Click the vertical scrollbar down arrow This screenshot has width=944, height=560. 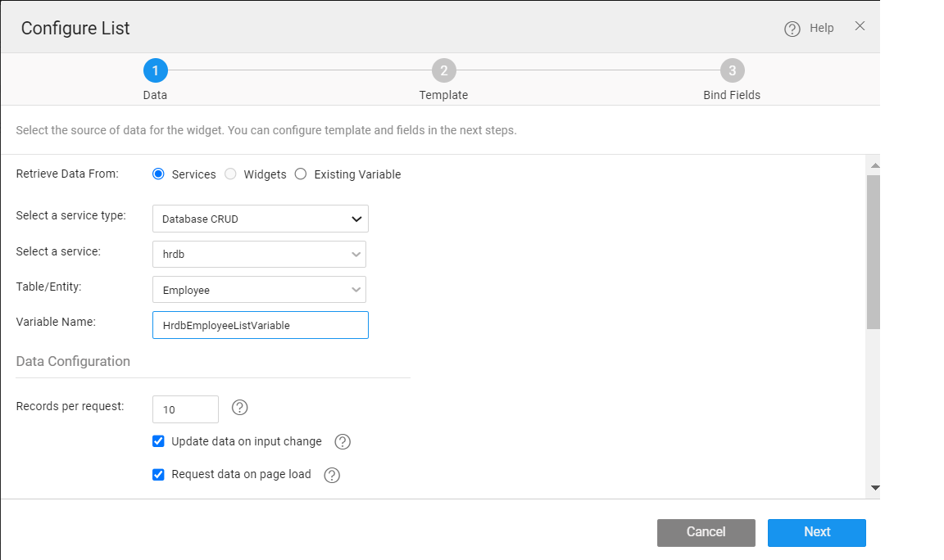(x=874, y=488)
